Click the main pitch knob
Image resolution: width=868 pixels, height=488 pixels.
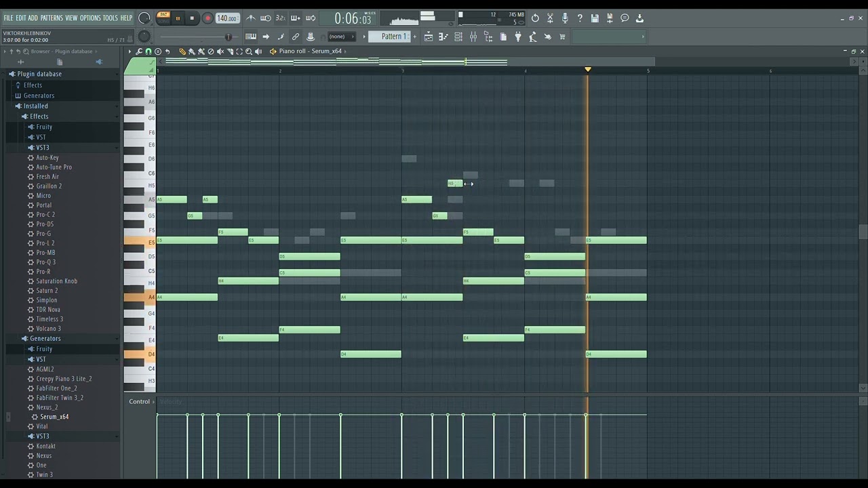point(144,37)
